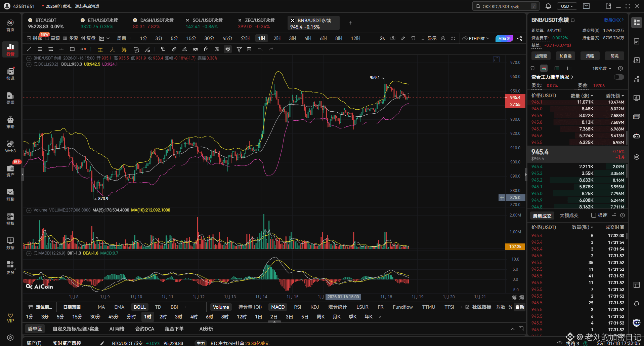This screenshot has width=644, height=346.
Task: Toggle the 查看主力挂单情况 switch
Action: 619,77
